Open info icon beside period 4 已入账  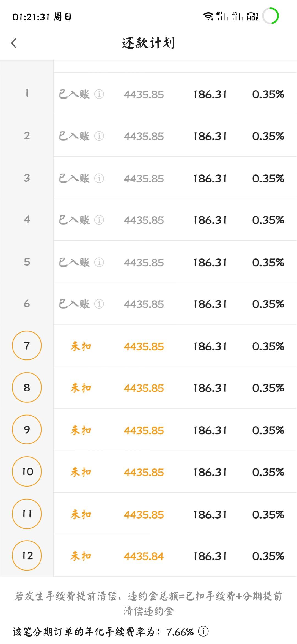tap(99, 220)
